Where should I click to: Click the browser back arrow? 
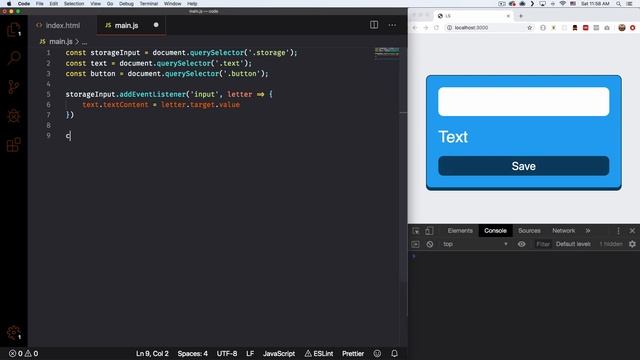tap(415, 28)
